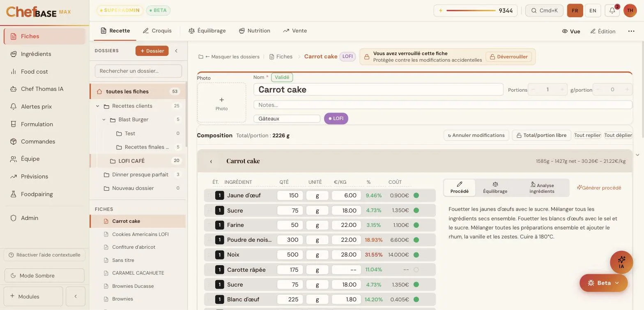Collapse the Carrot cake composition block

click(x=211, y=161)
